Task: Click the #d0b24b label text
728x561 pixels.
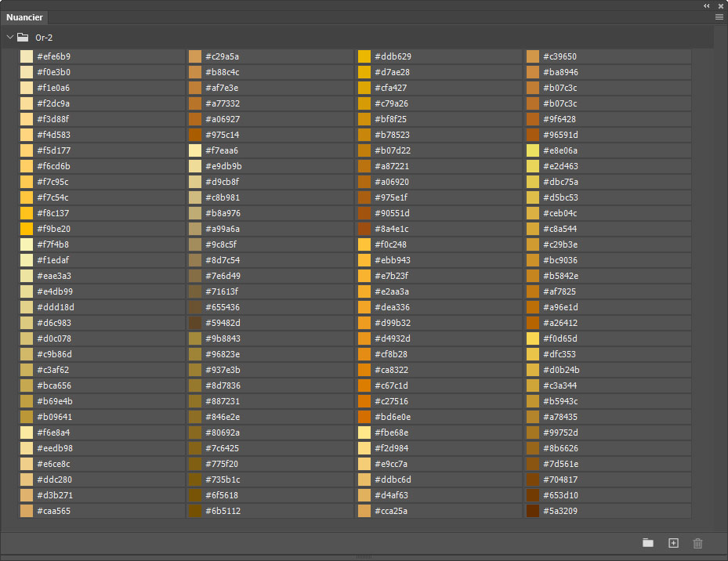Action: pyautogui.click(x=561, y=370)
